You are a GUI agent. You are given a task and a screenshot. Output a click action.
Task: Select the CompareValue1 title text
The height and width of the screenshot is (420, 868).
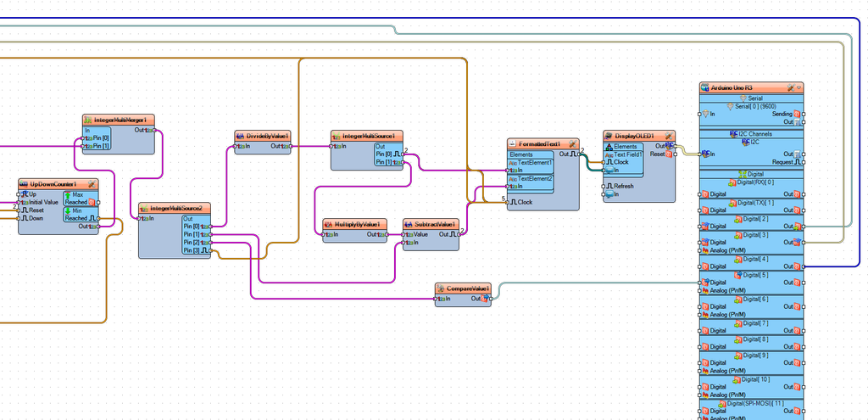pos(468,288)
